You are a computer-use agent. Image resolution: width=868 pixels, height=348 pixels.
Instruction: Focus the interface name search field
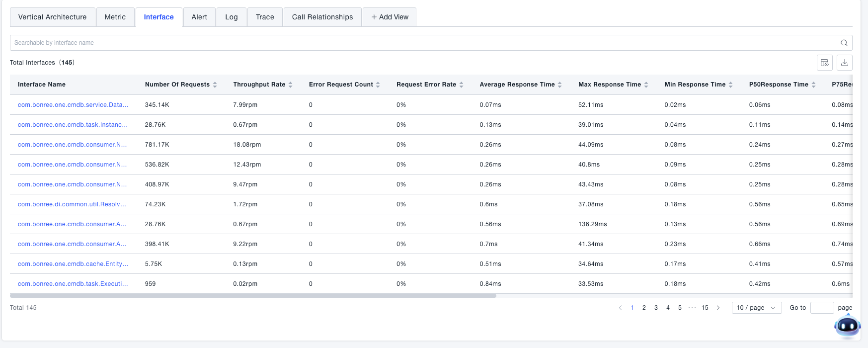tap(422, 43)
